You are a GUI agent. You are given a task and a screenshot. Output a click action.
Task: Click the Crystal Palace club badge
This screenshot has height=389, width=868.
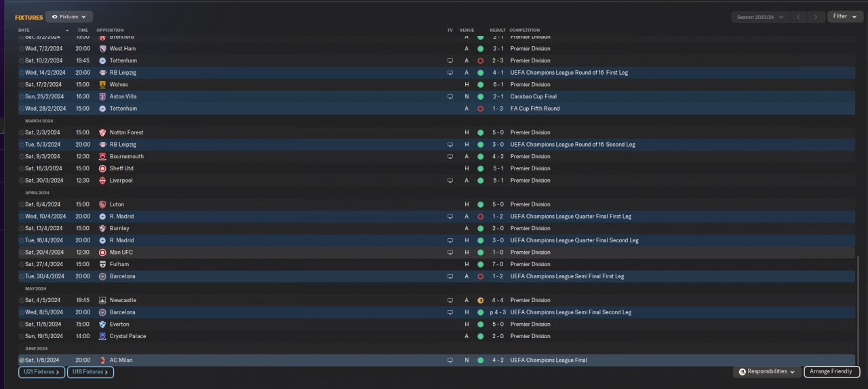[102, 336]
